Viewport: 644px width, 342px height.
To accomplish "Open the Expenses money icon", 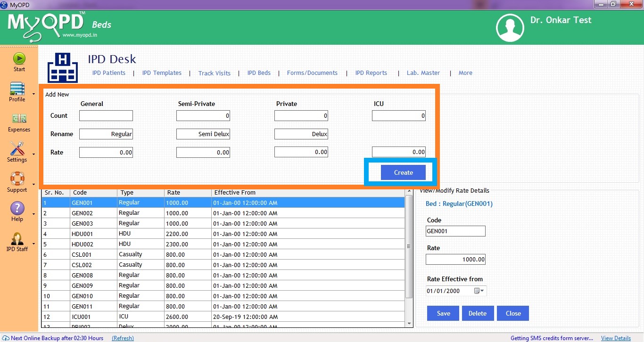I will [19, 119].
